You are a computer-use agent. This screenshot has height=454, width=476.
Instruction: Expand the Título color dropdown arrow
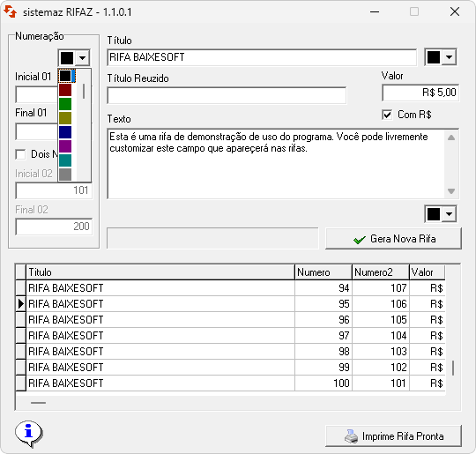(449, 56)
